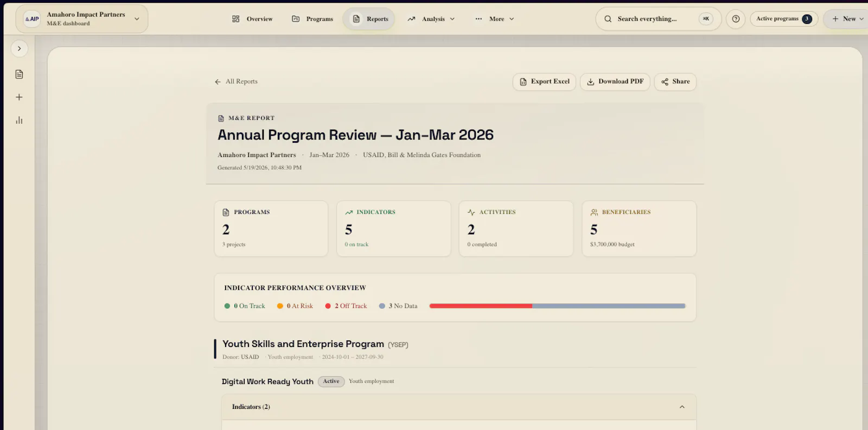Click the plus icon in sidebar
This screenshot has height=430, width=868.
coord(19,97)
